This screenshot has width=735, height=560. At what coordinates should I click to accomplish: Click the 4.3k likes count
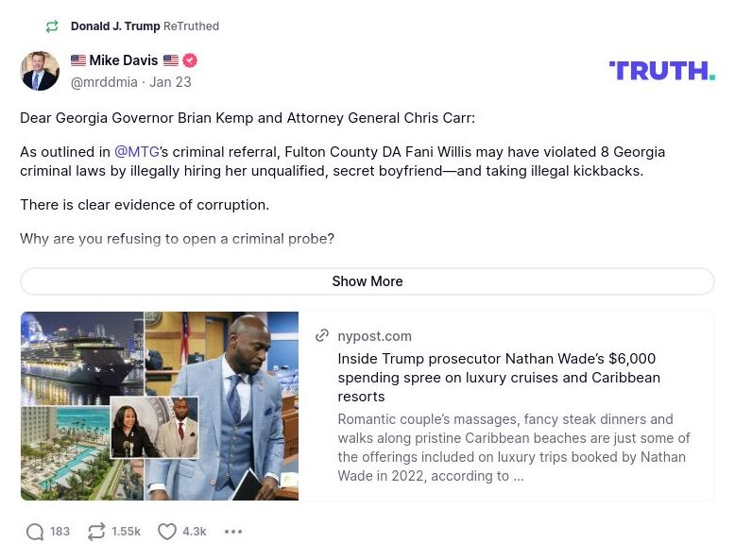[x=195, y=532]
